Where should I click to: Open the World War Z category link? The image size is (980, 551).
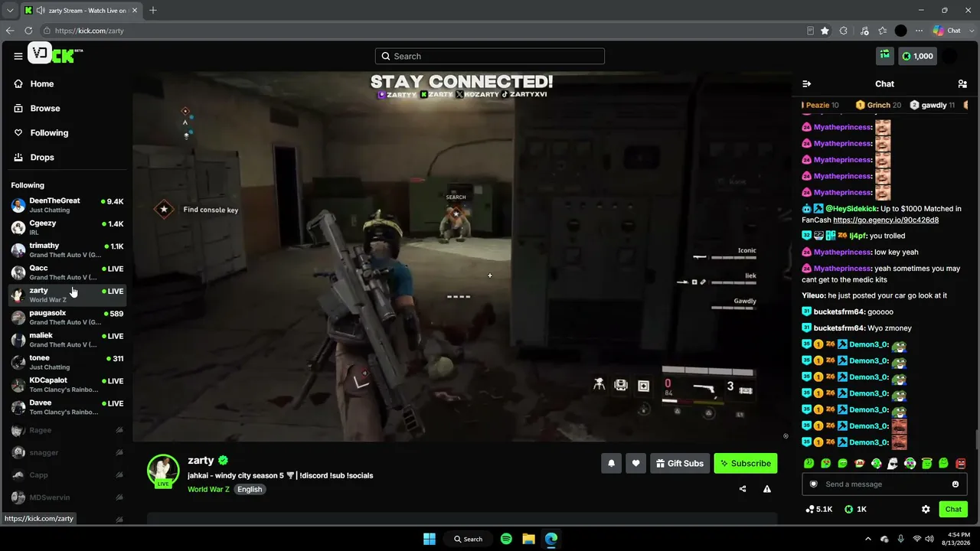[208, 489]
